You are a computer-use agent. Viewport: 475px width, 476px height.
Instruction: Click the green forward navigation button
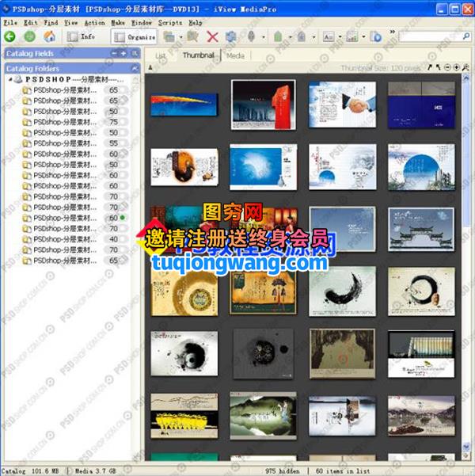tap(29, 36)
